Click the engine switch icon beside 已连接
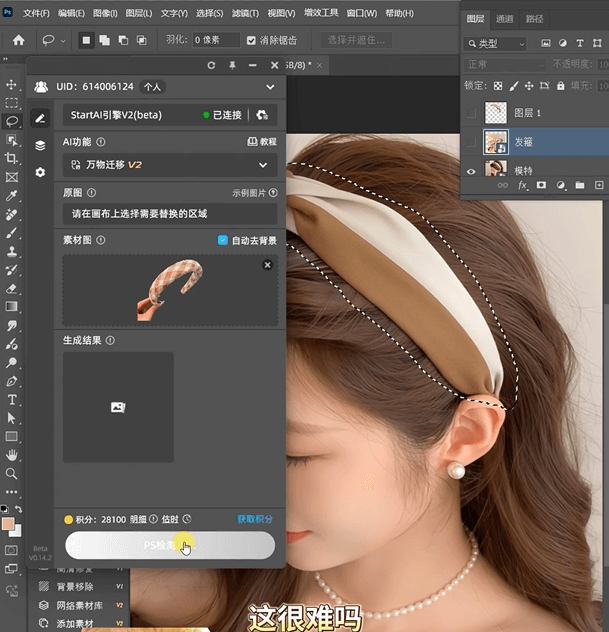The height and width of the screenshot is (632, 609). coord(262,115)
